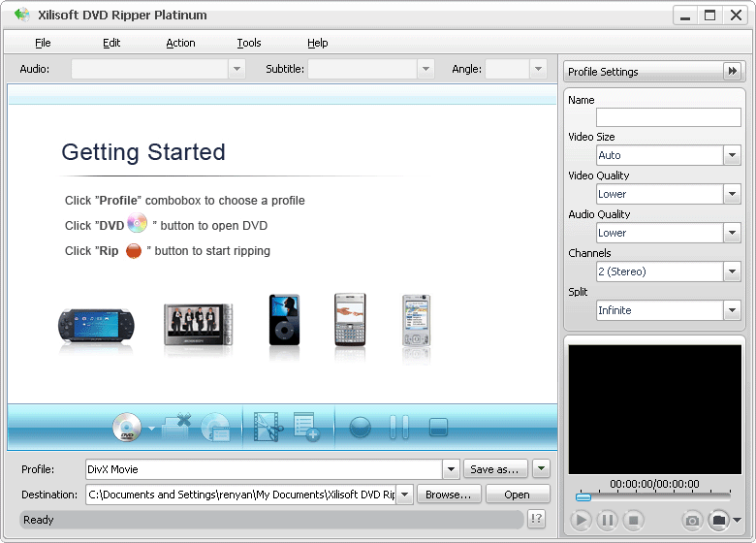
Task: Click the BlackBerry-style phone thumbnail
Action: (x=350, y=319)
